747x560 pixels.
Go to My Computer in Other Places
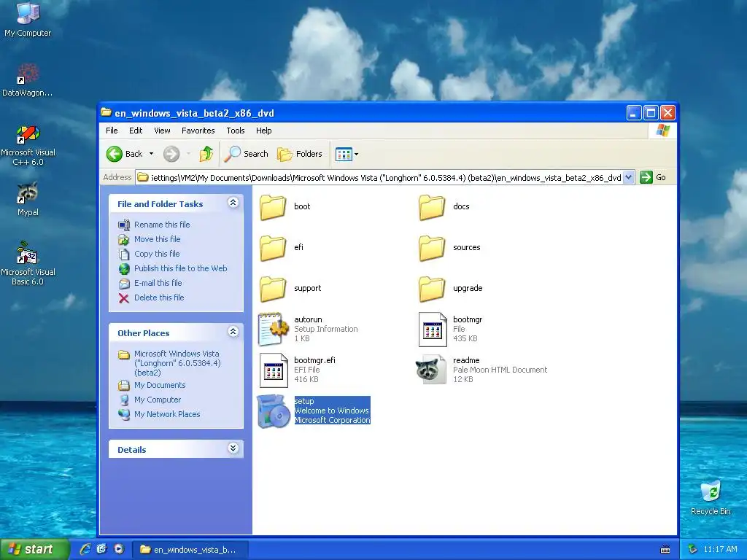[158, 400]
